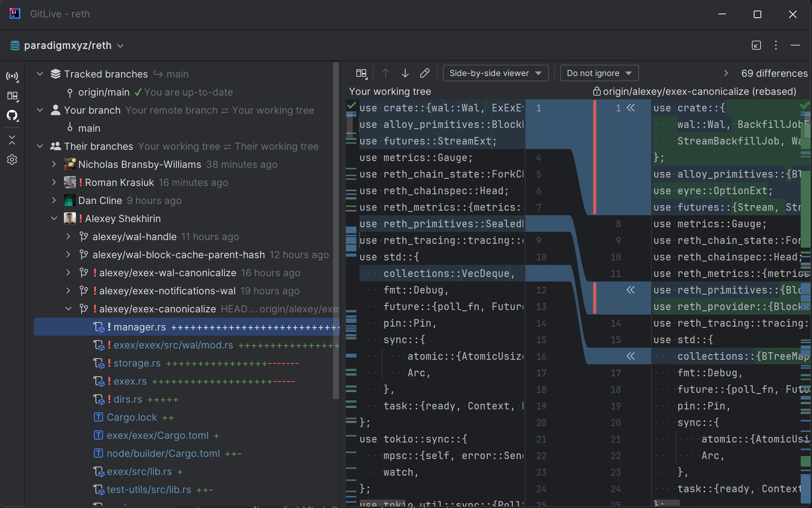This screenshot has height=508, width=812.
Task: Click the GitHub icon in the sidebar
Action: [x=12, y=116]
